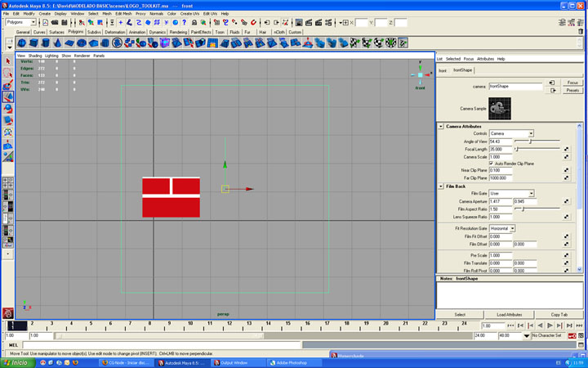Click the play forward button
This screenshot has height=368, width=588.
[550, 325]
